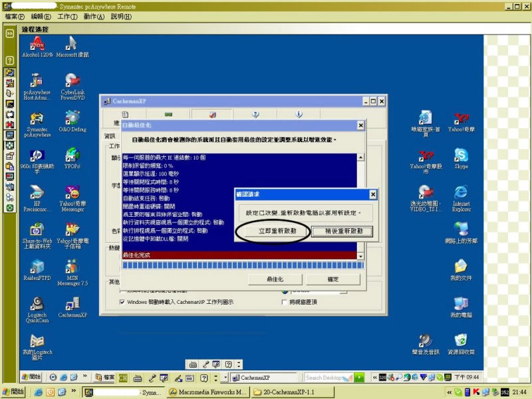
Task: Close the 確認請求 dialog
Action: (x=373, y=194)
